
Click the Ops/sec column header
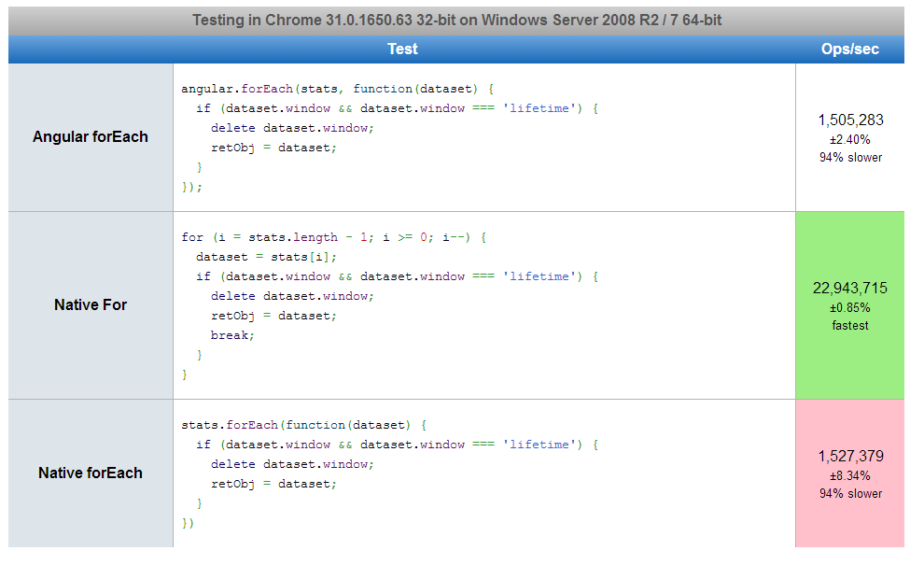tap(849, 49)
